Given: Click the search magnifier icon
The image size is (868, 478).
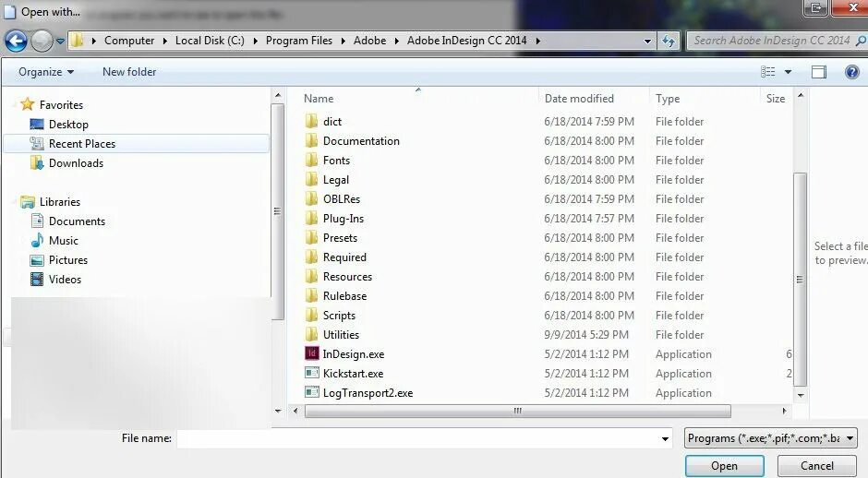Looking at the screenshot, I should click(861, 41).
